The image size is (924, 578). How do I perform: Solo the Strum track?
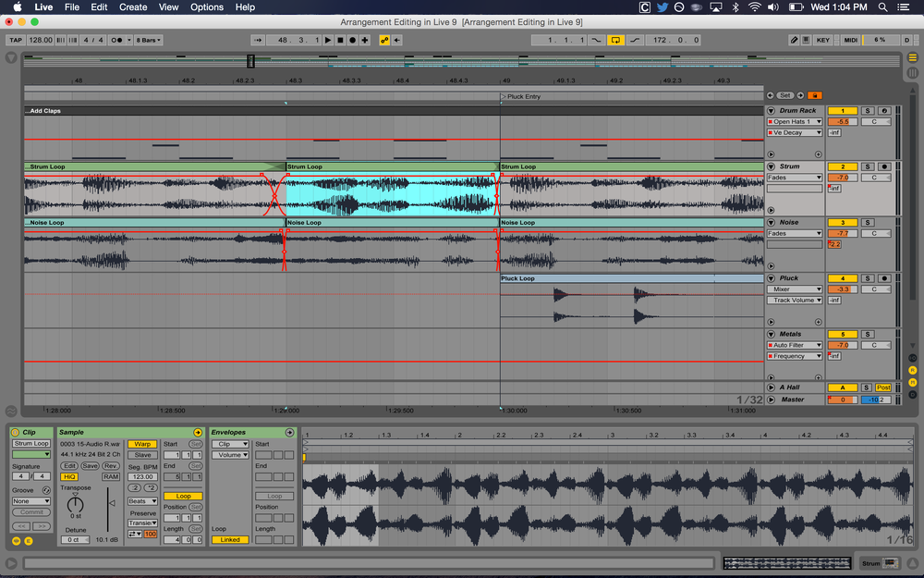pos(868,166)
